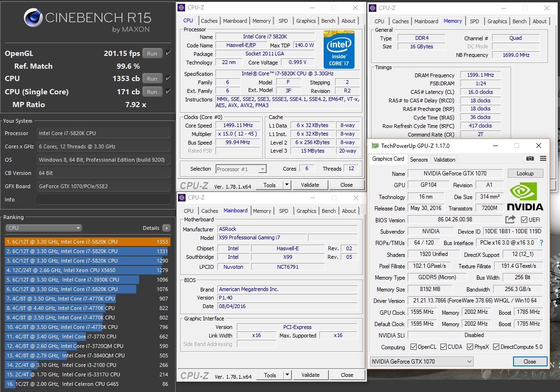Click the Run button for the CPU test
The height and width of the screenshot is (392, 560).
point(152,79)
